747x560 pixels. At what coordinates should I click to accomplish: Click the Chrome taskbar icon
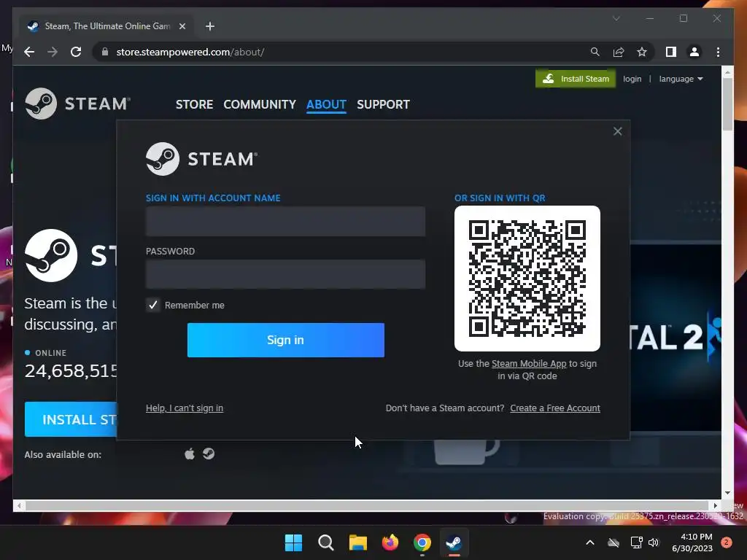point(422,542)
